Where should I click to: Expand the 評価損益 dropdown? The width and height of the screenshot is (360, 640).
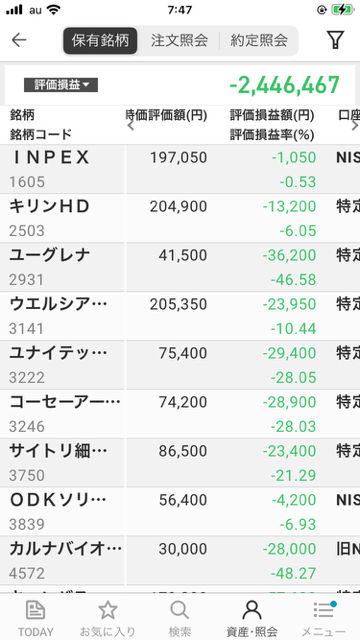tap(61, 85)
